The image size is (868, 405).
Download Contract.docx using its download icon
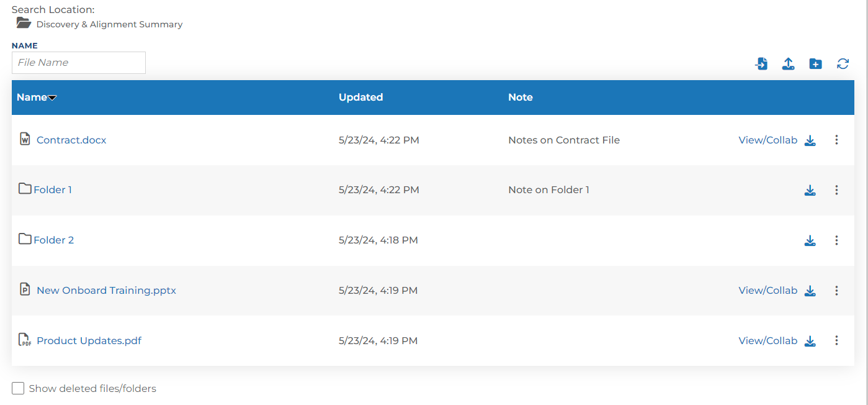click(810, 140)
